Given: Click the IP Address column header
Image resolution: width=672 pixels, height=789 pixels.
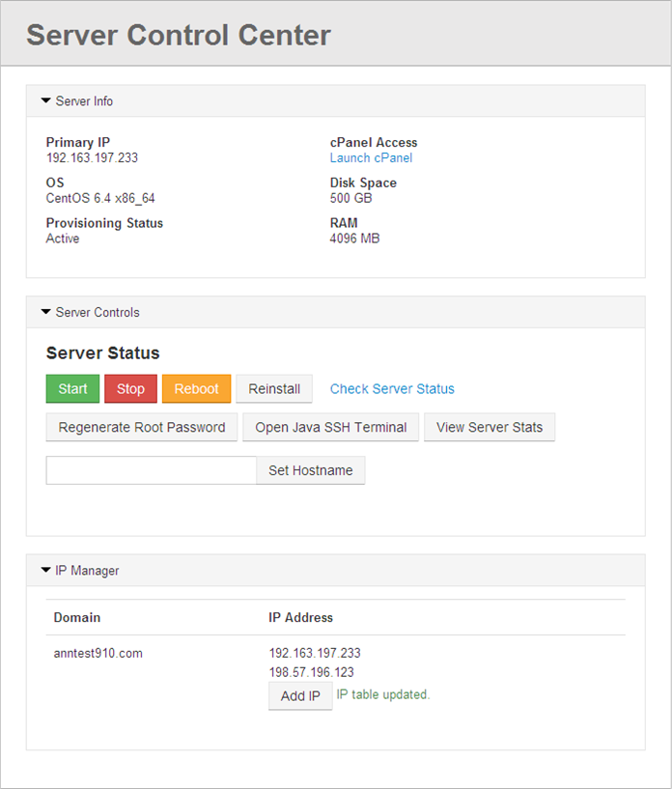Looking at the screenshot, I should 301,617.
